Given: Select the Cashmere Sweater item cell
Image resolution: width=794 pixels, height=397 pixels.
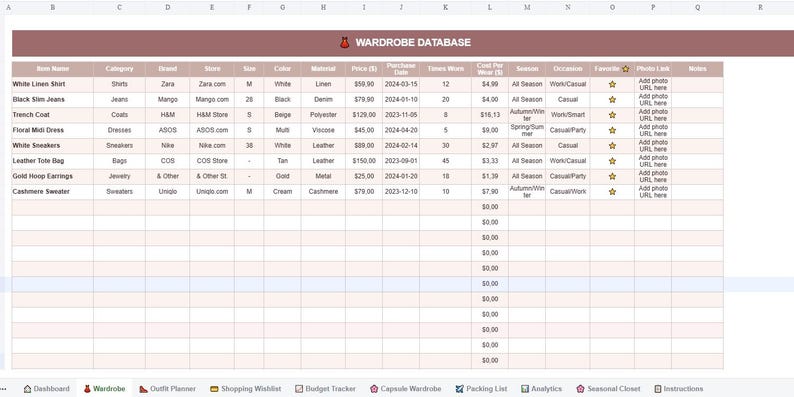Looking at the screenshot, I should tap(53, 191).
